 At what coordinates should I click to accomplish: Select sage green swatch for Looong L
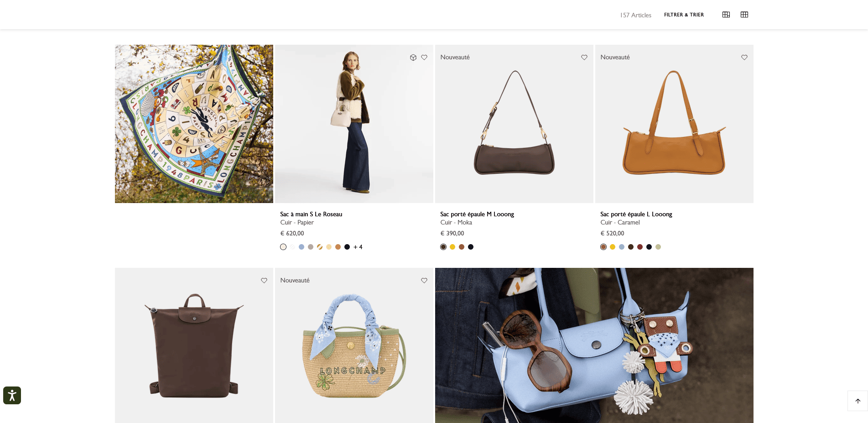pyautogui.click(x=658, y=247)
